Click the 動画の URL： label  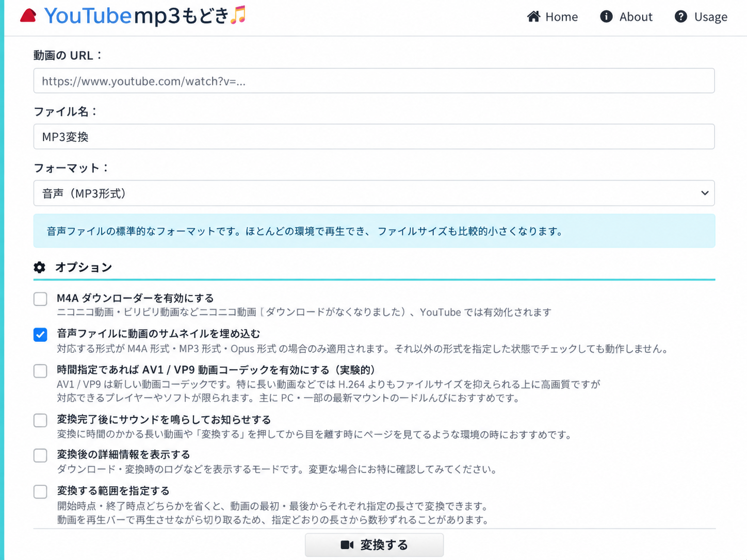coord(68,55)
